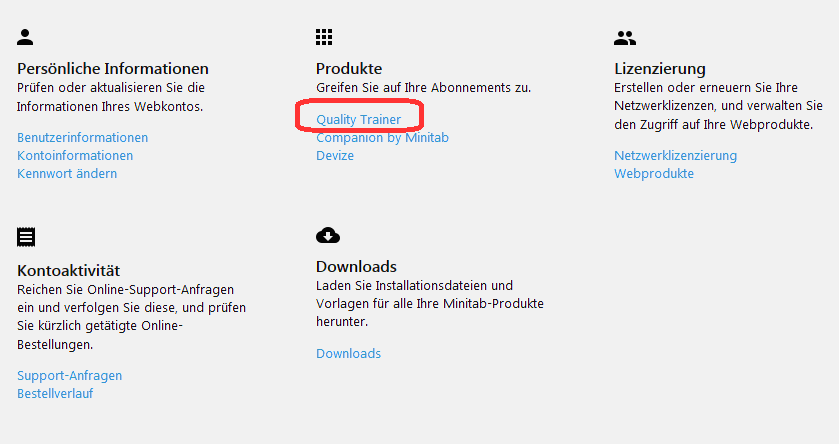Open the Kennwort ändern link
Screen dimensions: 839x444
click(67, 173)
